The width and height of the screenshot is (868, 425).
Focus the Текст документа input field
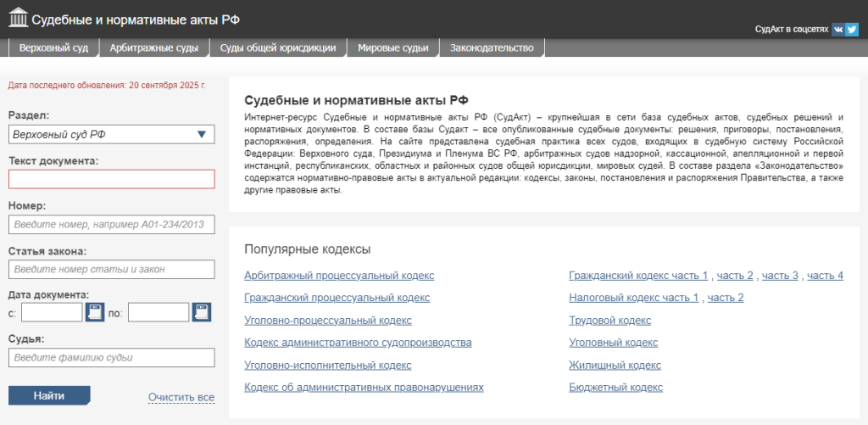tap(111, 179)
